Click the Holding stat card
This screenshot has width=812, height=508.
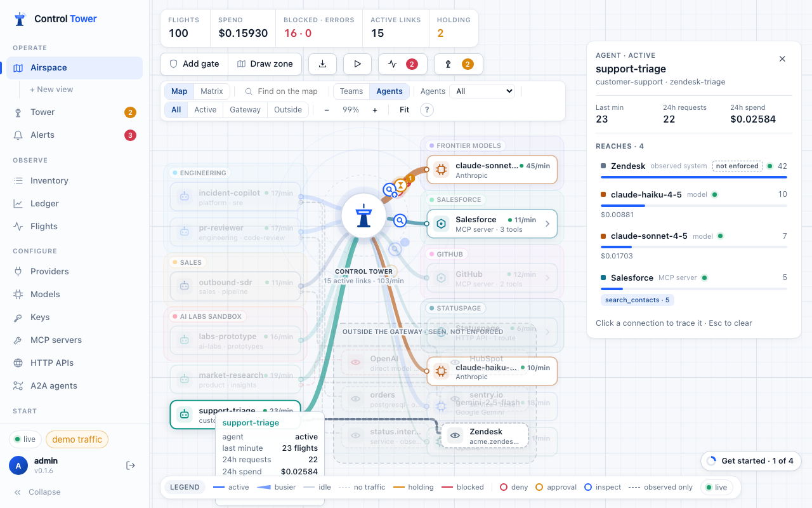pyautogui.click(x=454, y=29)
